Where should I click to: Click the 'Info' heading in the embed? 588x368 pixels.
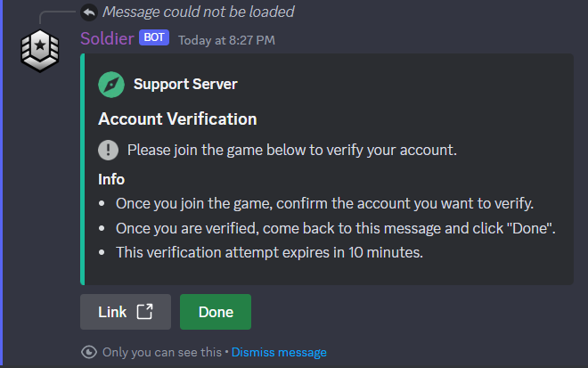111,179
